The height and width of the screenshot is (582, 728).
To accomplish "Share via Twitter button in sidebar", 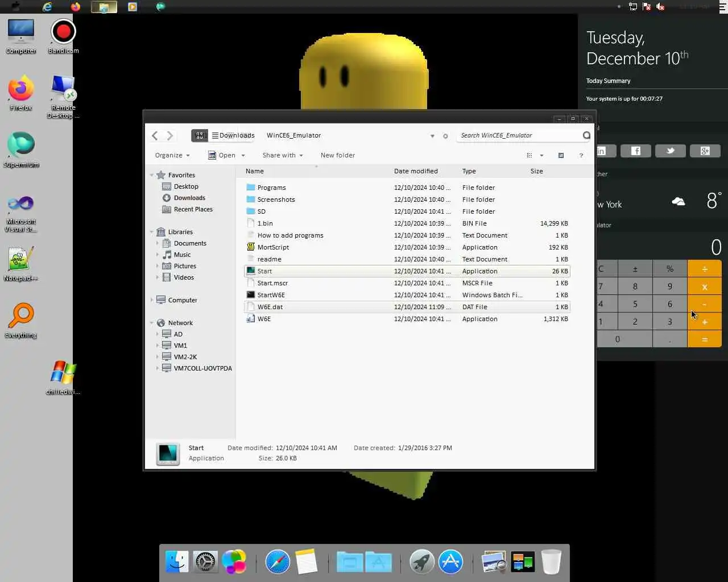I will point(671,151).
